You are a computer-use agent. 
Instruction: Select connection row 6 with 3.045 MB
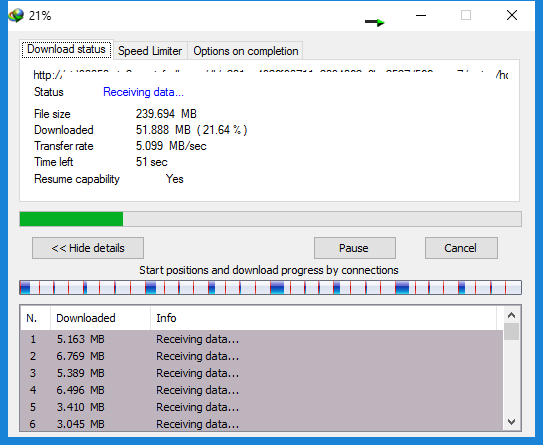tap(261, 423)
